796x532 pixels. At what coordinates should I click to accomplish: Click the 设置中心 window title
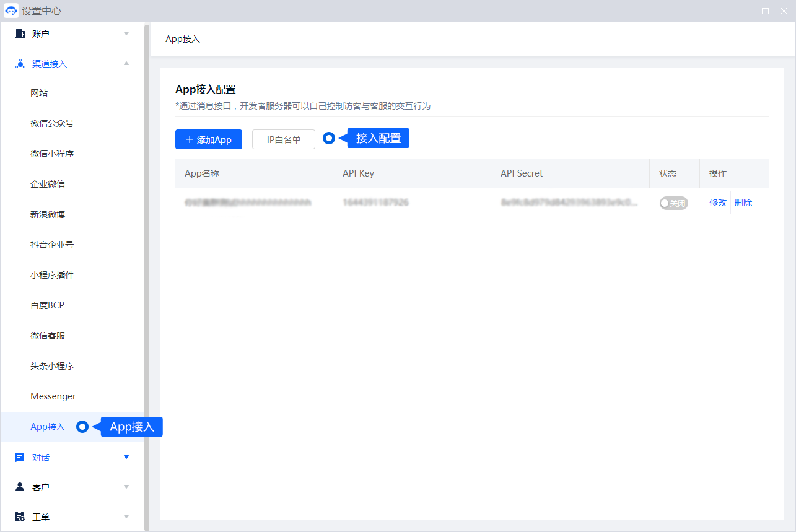tap(42, 11)
